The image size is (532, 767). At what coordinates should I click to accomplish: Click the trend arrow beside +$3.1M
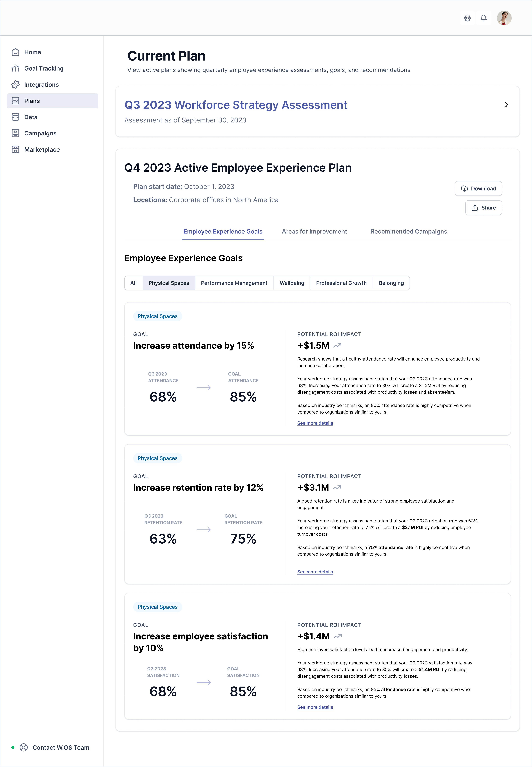pyautogui.click(x=337, y=487)
